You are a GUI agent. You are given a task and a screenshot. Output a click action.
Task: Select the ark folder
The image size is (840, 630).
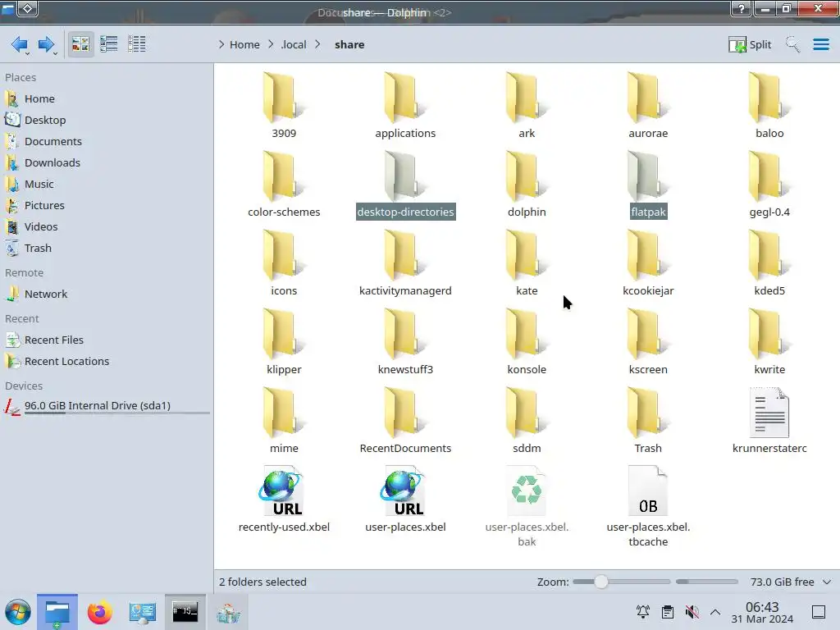pyautogui.click(x=527, y=106)
